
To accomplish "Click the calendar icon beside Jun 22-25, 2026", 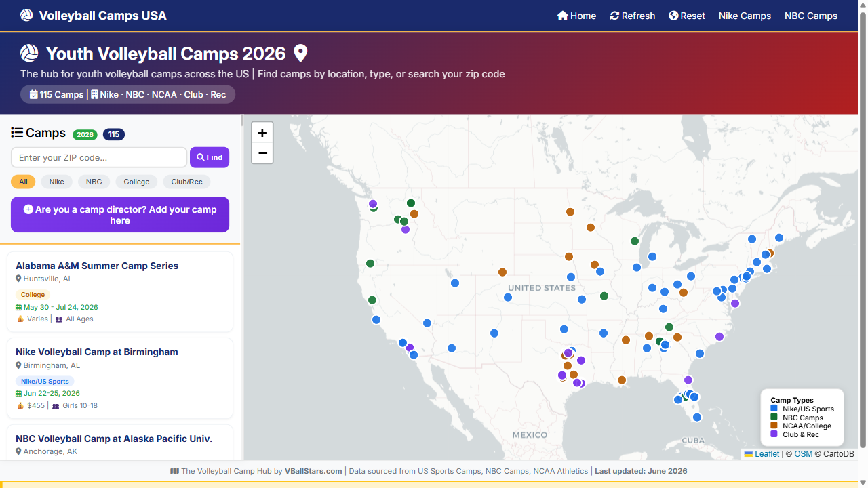I will 19,393.
